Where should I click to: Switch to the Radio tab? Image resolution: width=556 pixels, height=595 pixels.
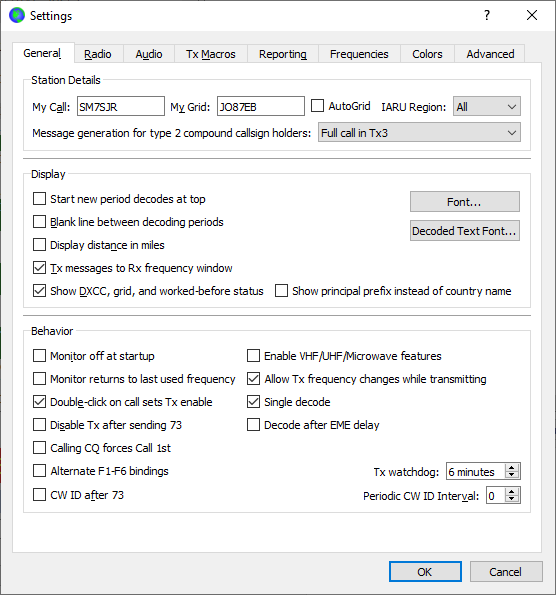(98, 54)
